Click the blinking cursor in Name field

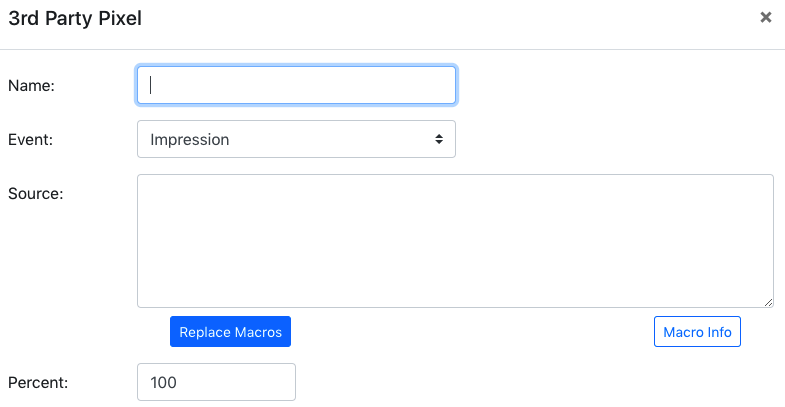click(x=150, y=85)
